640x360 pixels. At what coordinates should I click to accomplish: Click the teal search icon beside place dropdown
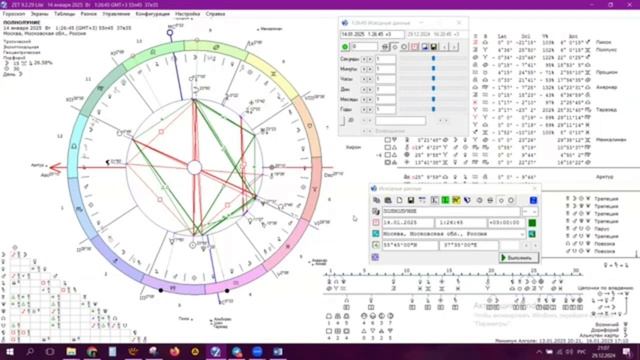pyautogui.click(x=532, y=234)
